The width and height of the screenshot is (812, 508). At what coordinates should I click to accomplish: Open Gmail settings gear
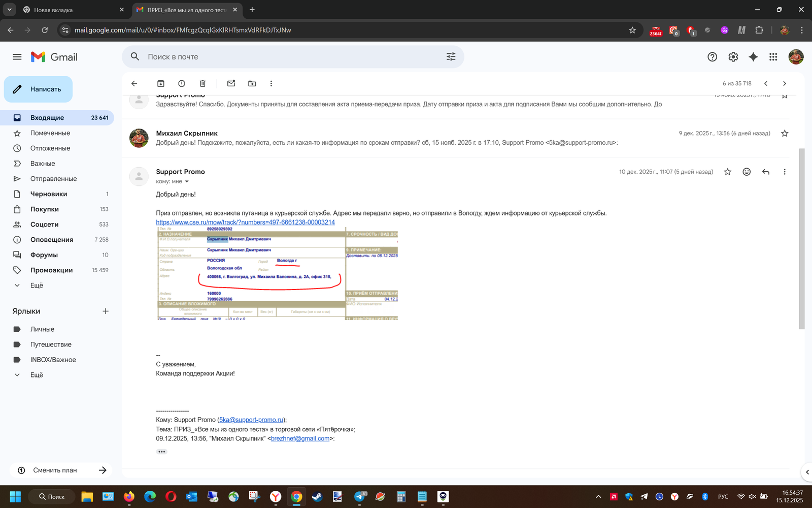(733, 57)
